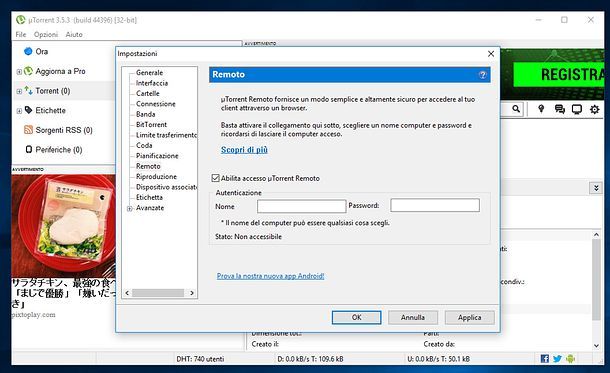
Task: Select Cartelle in settings tree
Action: click(147, 93)
